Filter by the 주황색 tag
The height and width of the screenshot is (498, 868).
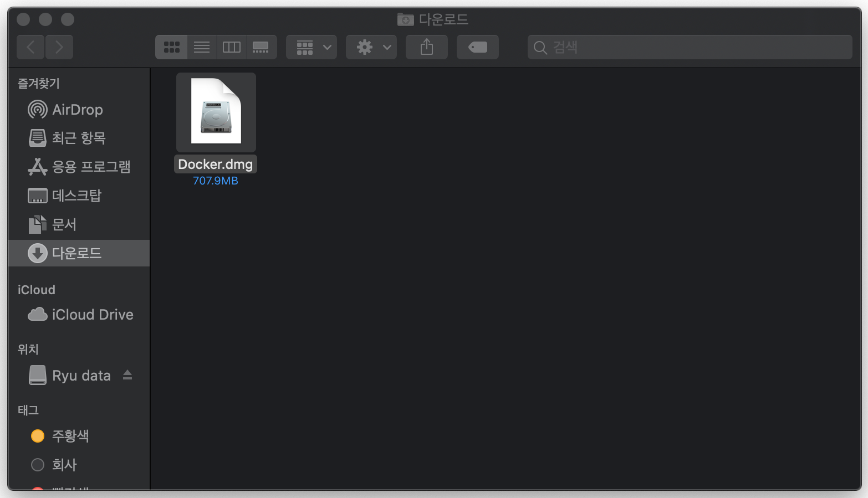(79, 436)
